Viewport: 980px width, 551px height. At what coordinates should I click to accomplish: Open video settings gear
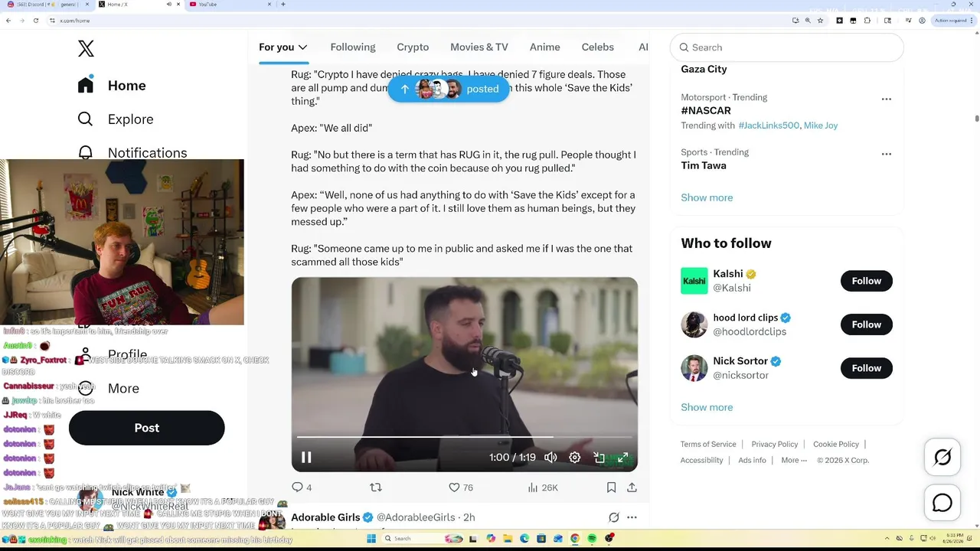point(575,458)
